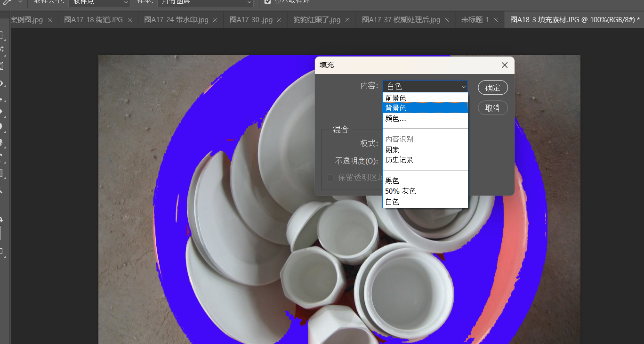
Task: Switch to the 图A17-24 带水印.jpg tab
Action: coord(176,20)
